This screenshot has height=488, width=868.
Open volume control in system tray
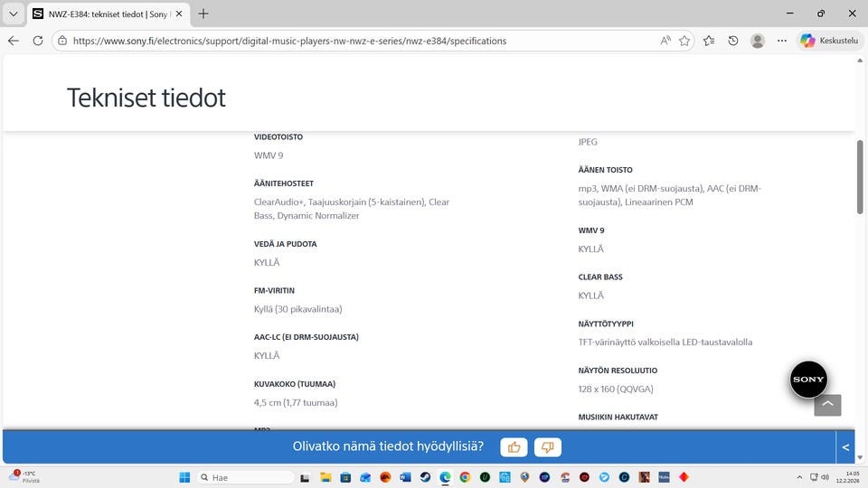(x=825, y=477)
